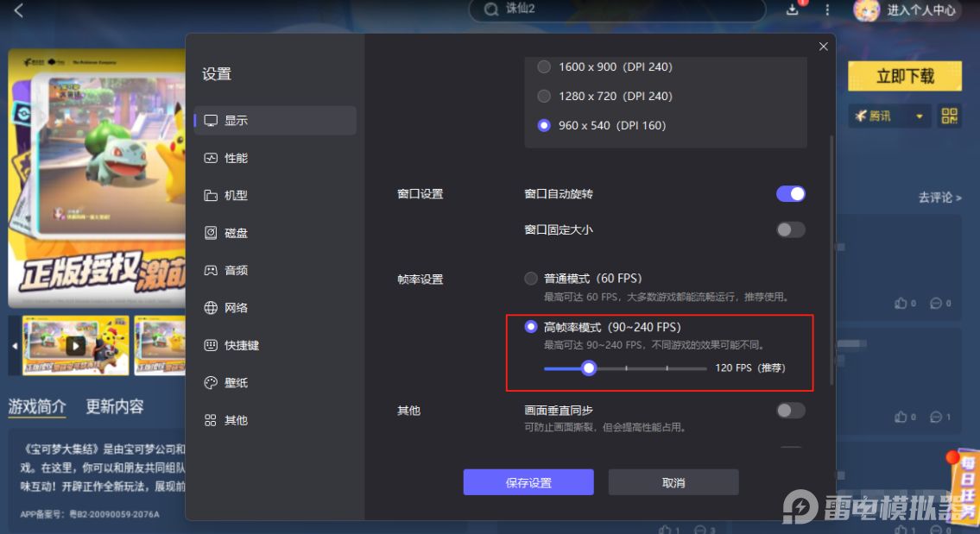980x534 pixels.
Task: Expand the 腾讯 channel dropdown arrow
Action: 920,116
